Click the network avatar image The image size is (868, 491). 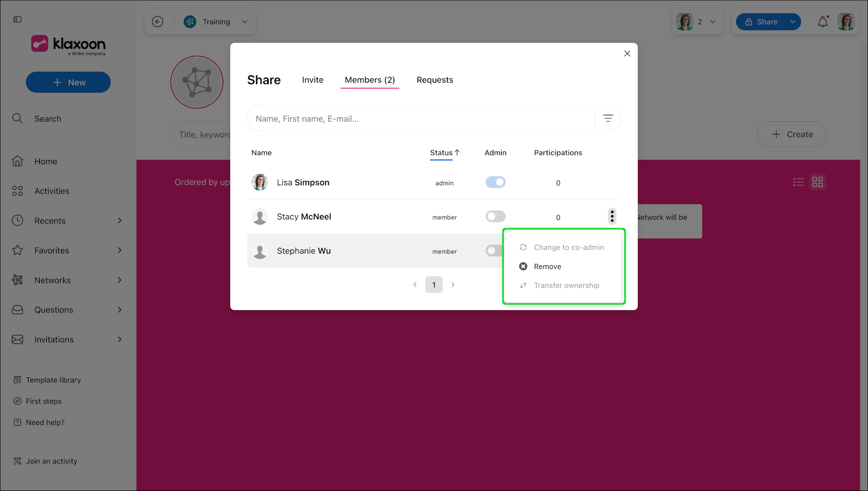click(197, 82)
